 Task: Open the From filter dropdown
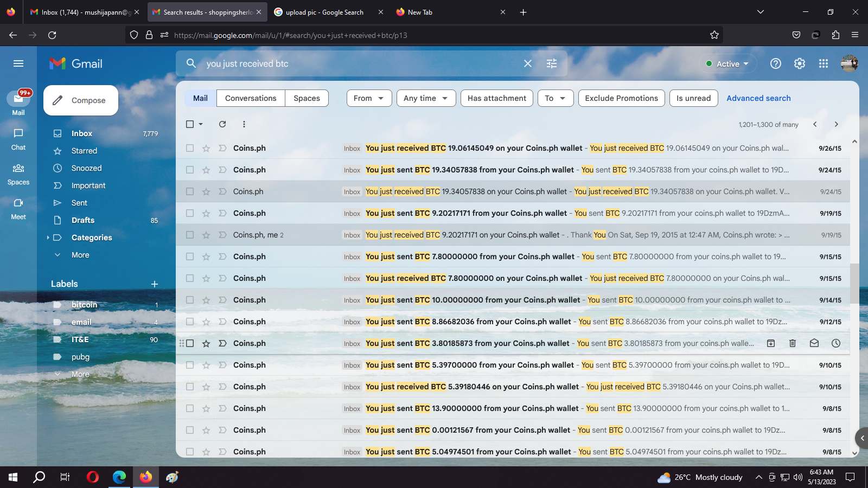(x=369, y=98)
